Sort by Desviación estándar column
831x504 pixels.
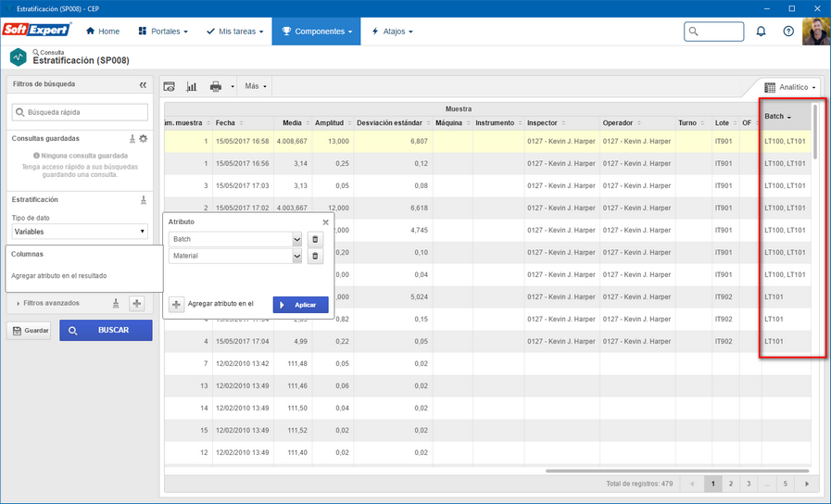click(393, 123)
